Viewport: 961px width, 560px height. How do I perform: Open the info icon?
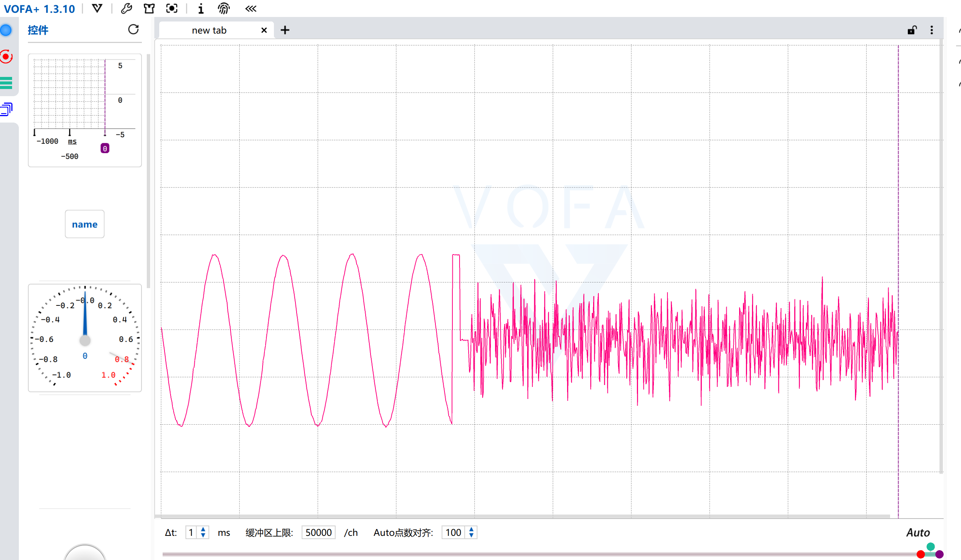point(201,8)
